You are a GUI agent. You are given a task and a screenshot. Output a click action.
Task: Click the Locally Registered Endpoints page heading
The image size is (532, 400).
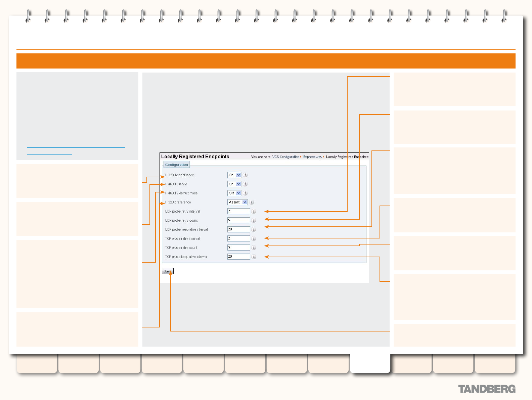pos(195,157)
